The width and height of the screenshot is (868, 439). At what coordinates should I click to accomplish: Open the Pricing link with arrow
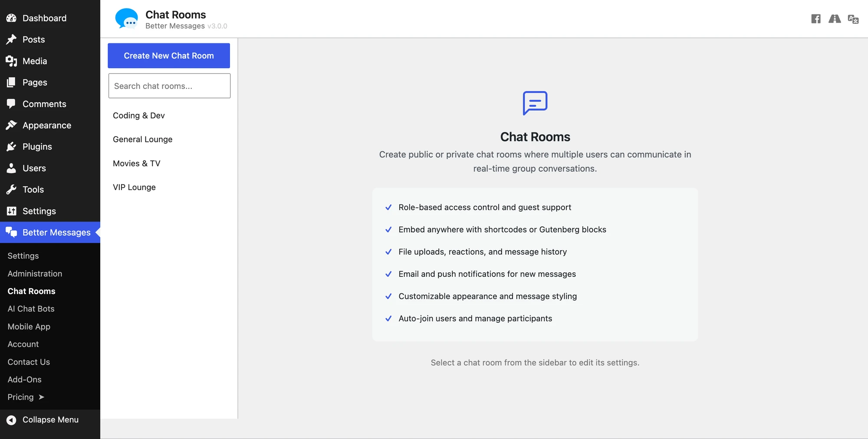click(x=26, y=397)
